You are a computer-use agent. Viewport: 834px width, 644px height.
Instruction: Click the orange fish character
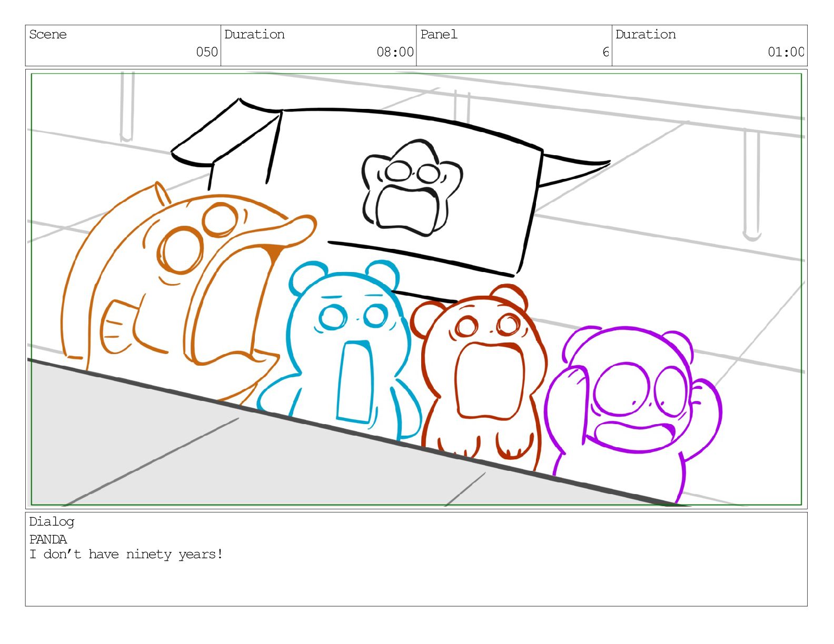click(190, 295)
